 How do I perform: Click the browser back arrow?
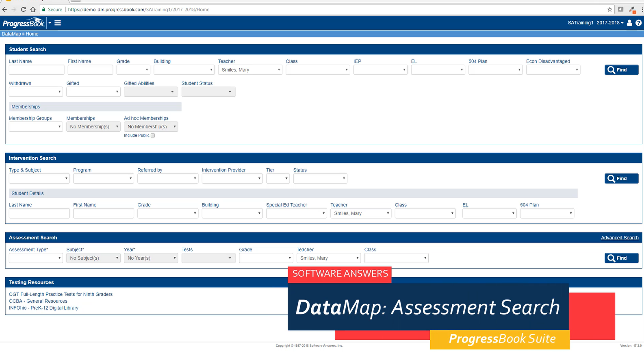pos(4,9)
